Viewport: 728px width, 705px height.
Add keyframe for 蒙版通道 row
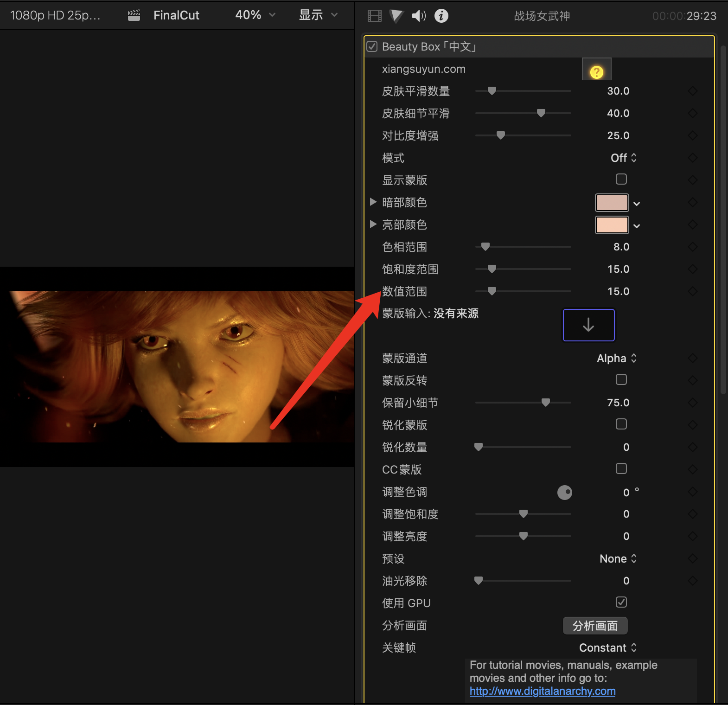pyautogui.click(x=693, y=358)
